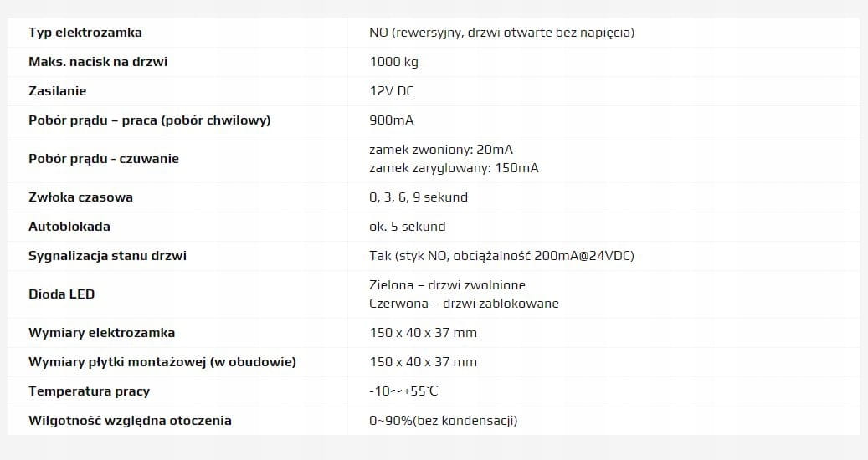Select the '1000 kg' value cell
This screenshot has width=868, height=460.
click(393, 62)
